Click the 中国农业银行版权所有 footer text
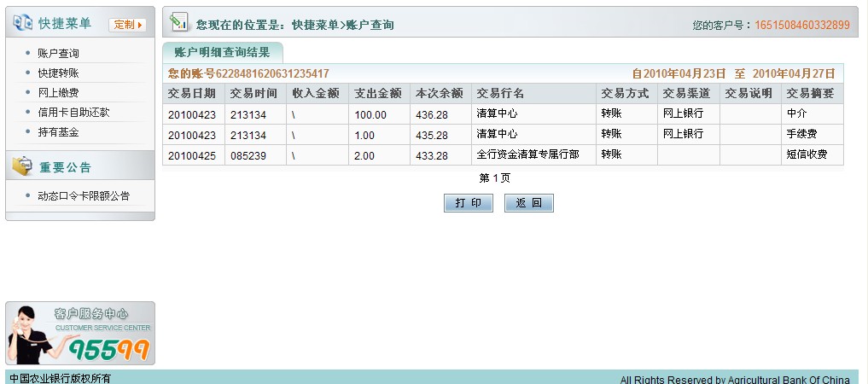This screenshot has height=384, width=868. click(61, 379)
